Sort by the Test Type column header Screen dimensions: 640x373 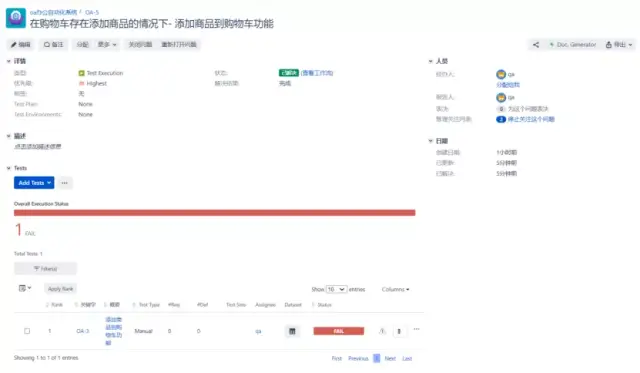coord(149,305)
